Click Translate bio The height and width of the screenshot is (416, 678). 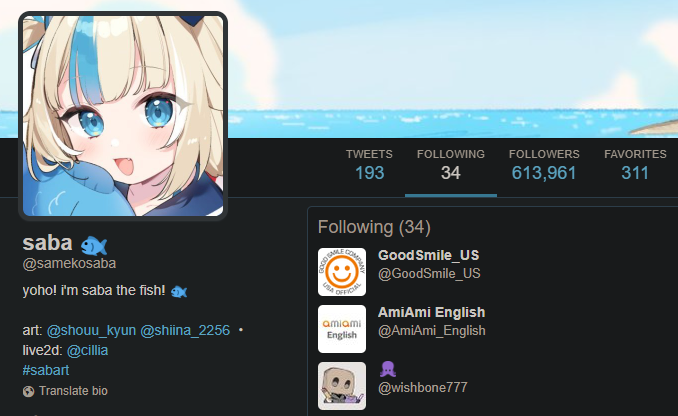[74, 391]
